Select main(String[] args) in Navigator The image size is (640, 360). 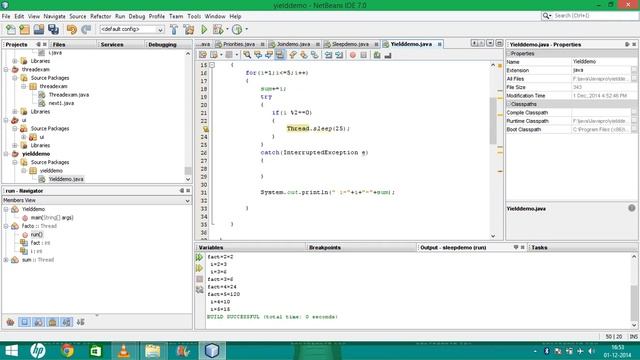(x=52, y=218)
